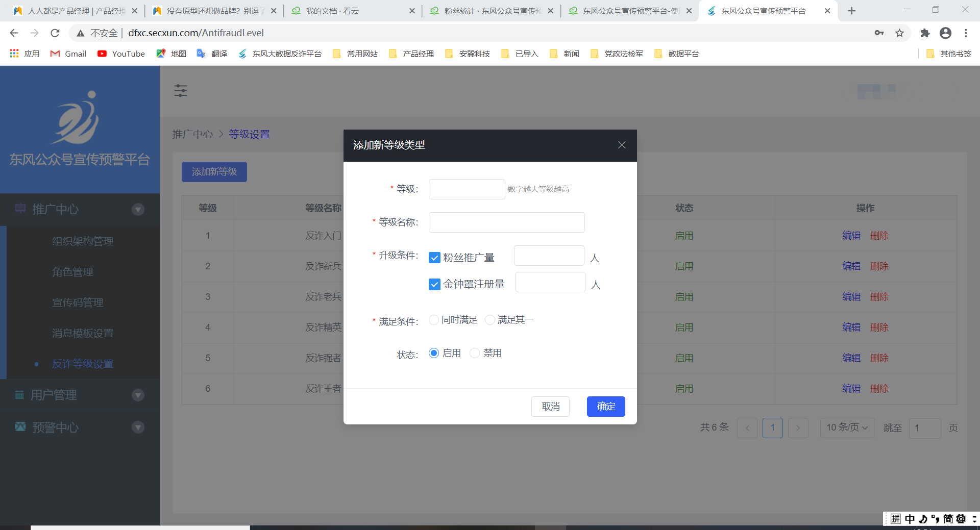Open the Gmail bookmark
Viewport: 980px width, 530px height.
coord(68,54)
